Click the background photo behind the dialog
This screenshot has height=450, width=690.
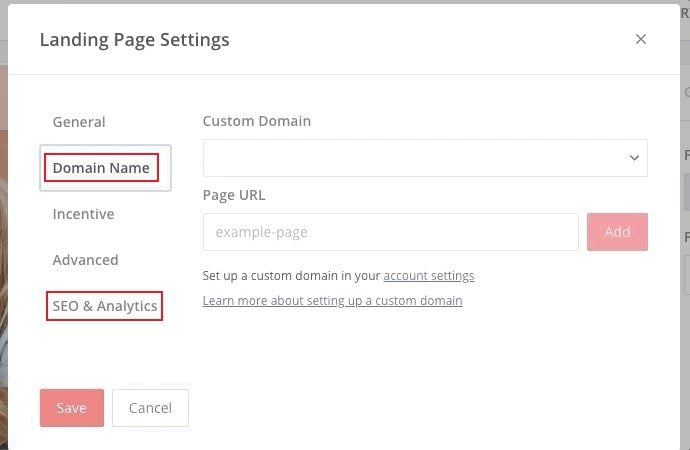3,250
